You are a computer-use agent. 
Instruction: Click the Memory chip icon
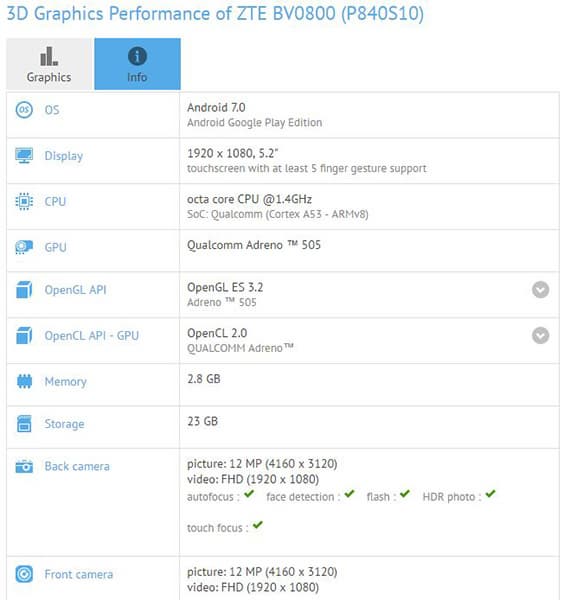click(24, 381)
